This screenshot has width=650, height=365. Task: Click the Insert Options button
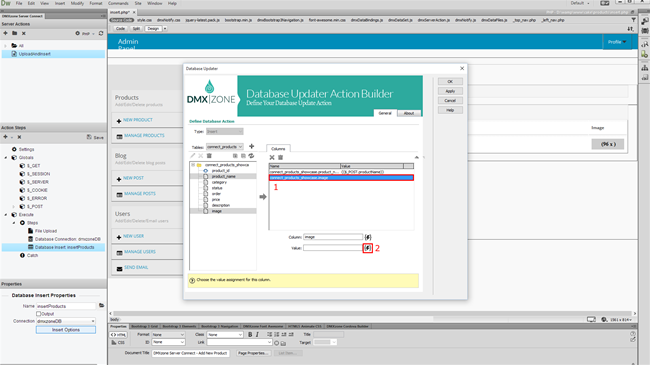[66, 330]
